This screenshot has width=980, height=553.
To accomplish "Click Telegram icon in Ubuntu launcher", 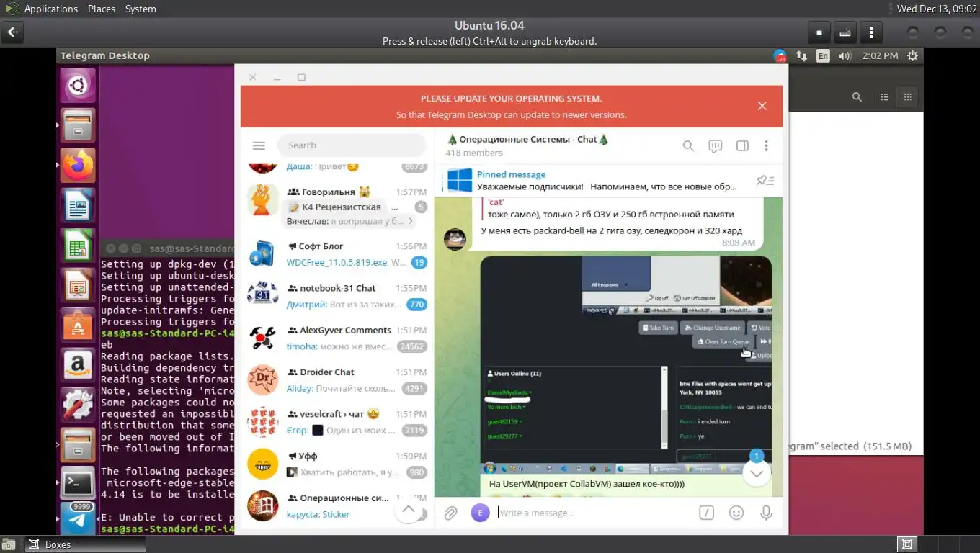I will point(78,520).
